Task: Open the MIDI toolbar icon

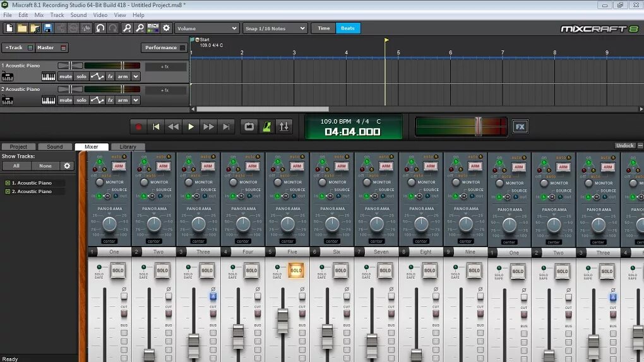Action: [153, 28]
